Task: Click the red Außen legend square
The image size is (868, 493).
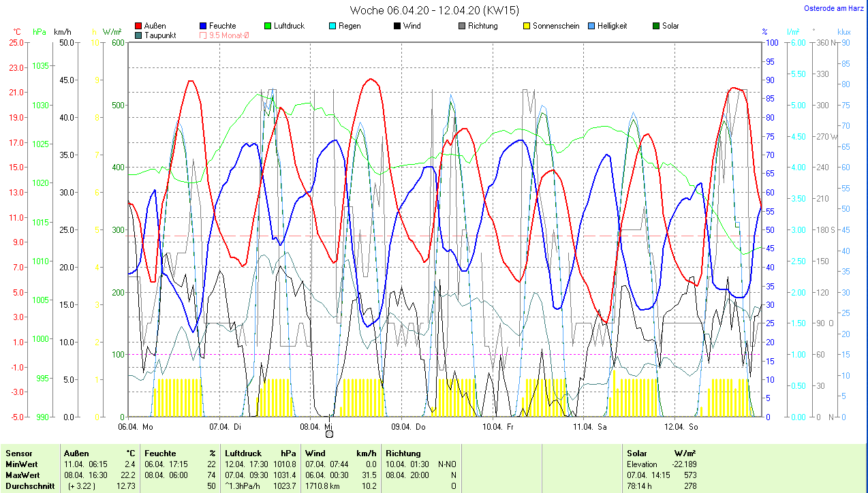Action: 139,26
